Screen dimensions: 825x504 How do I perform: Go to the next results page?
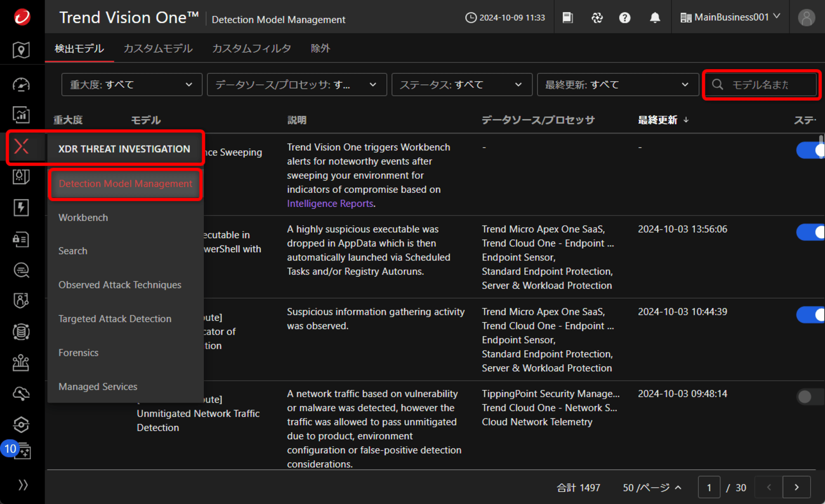coord(797,488)
